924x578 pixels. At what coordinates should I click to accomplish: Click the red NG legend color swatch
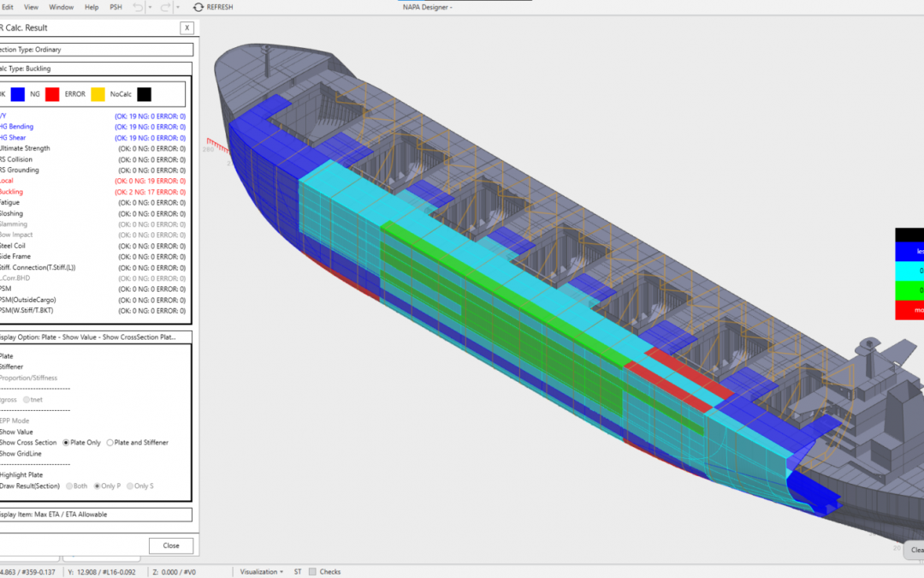tap(52, 94)
